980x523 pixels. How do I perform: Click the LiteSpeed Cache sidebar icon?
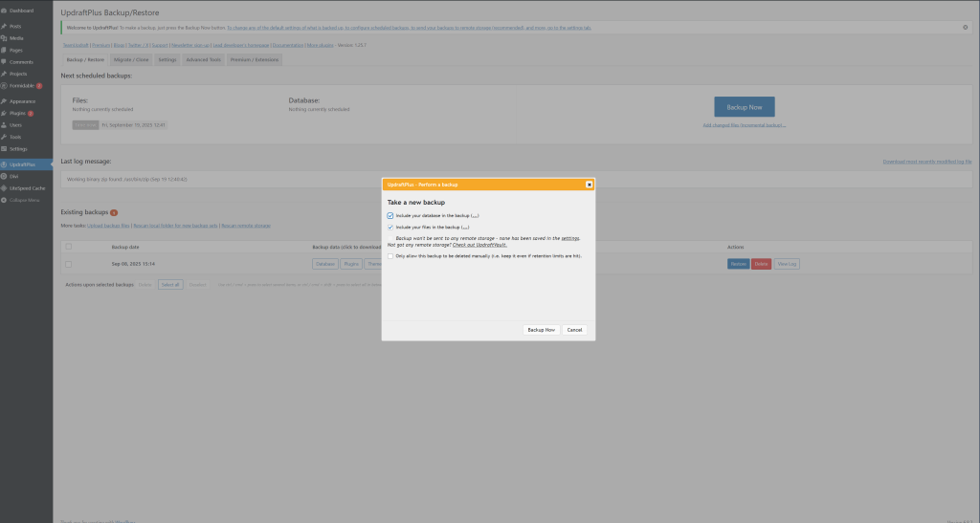[5, 188]
